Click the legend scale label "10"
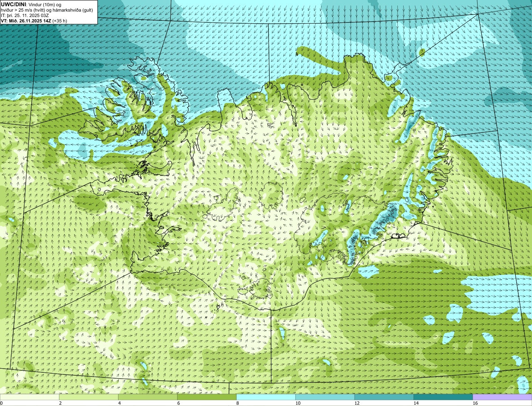Viewport: 532px width, 406px height. [x=297, y=403]
